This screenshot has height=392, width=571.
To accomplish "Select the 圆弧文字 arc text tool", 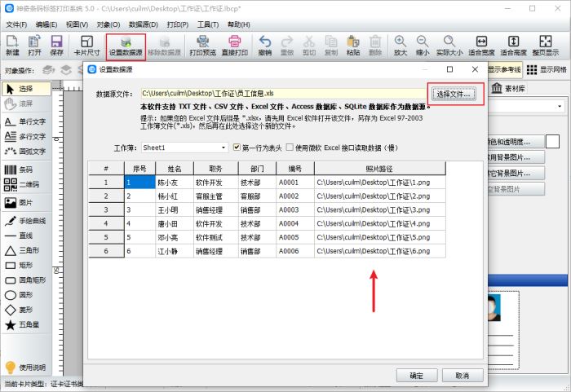I will pos(25,152).
